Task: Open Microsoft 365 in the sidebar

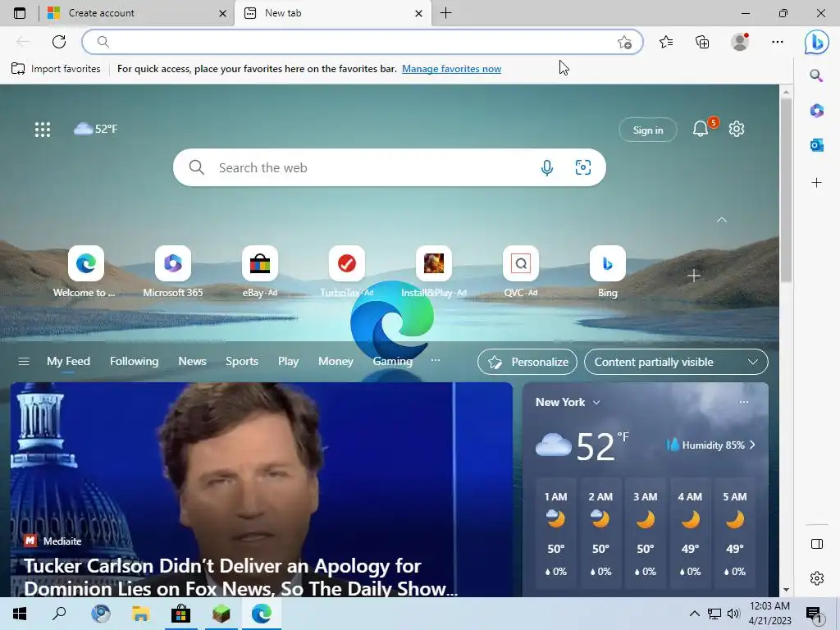Action: click(816, 111)
